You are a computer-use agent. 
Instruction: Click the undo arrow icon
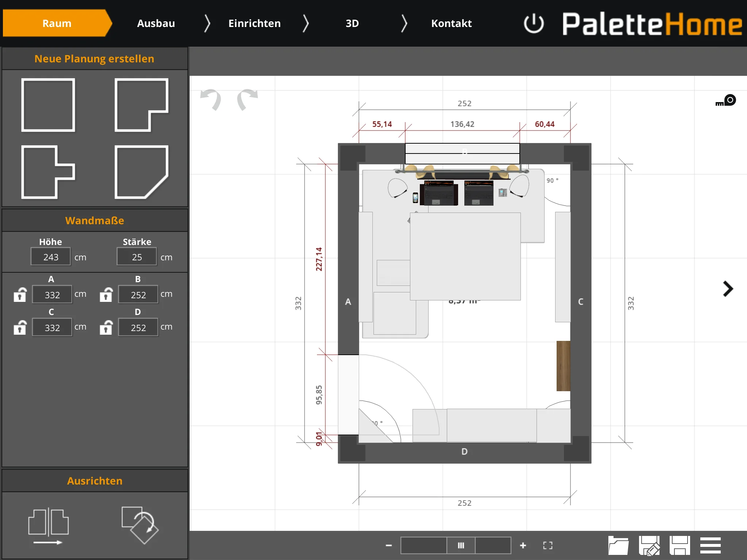point(211,100)
